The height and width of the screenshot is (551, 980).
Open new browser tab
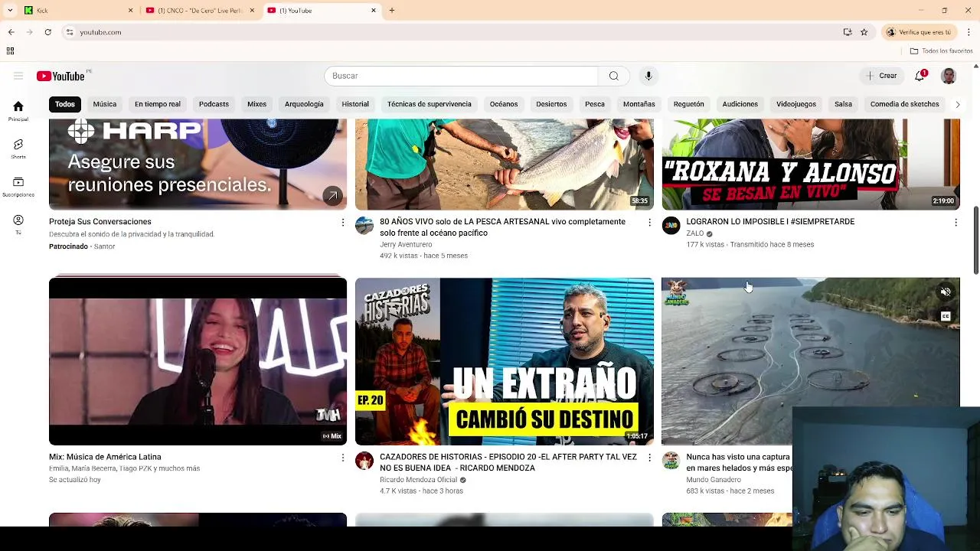(x=391, y=11)
